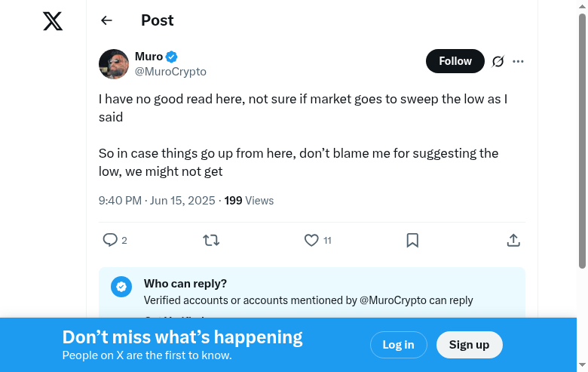Click the Muro display name
Viewport: 588px width, 372px height.
[149, 57]
